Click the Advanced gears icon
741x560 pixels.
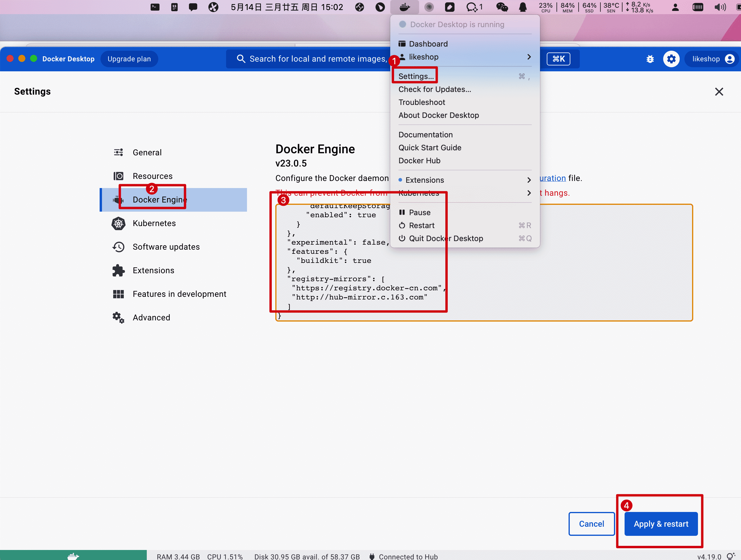pos(118,317)
